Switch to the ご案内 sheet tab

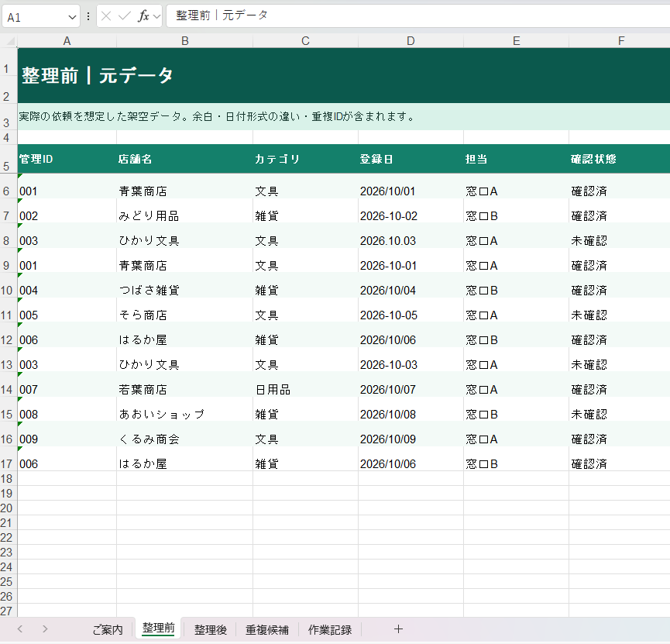click(108, 629)
